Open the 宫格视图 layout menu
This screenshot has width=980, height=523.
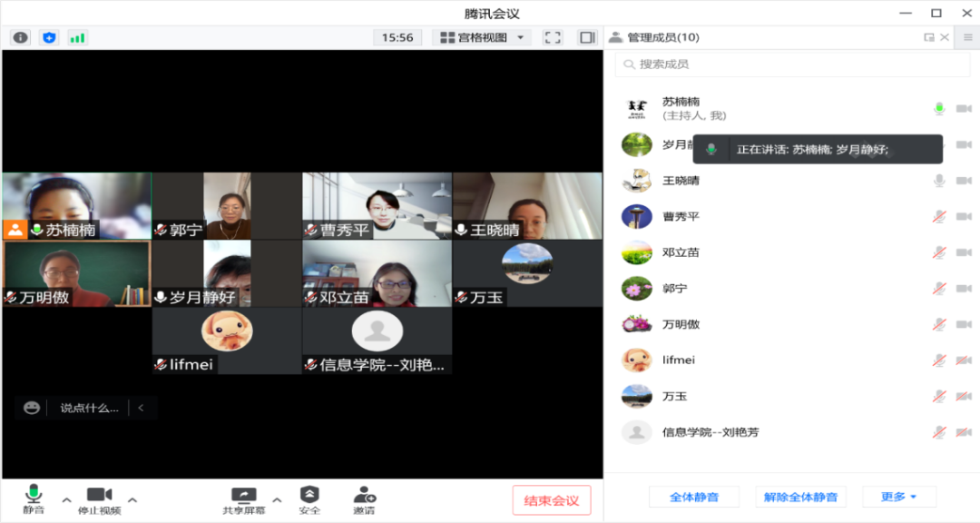click(x=481, y=38)
